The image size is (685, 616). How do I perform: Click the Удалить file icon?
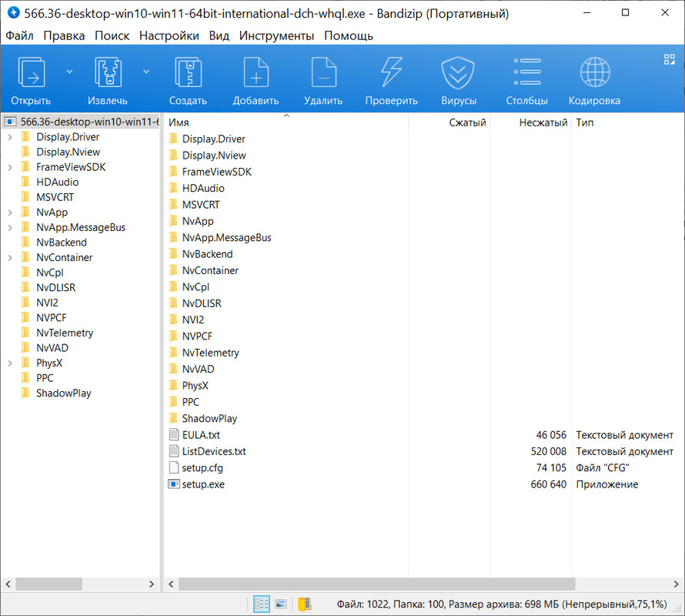(x=324, y=72)
